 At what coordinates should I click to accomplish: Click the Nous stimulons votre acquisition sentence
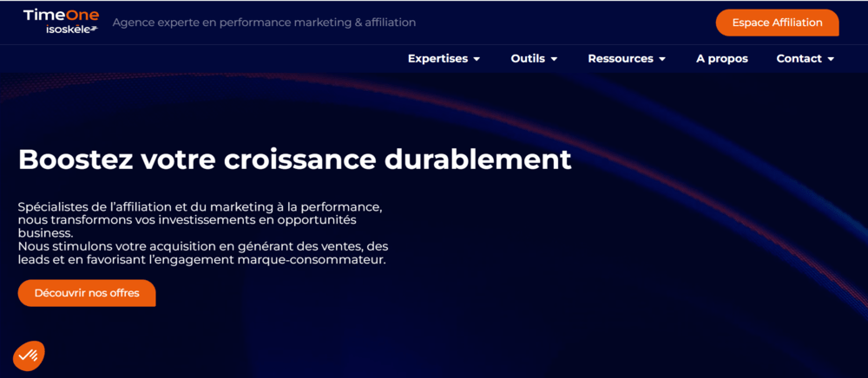point(201,253)
